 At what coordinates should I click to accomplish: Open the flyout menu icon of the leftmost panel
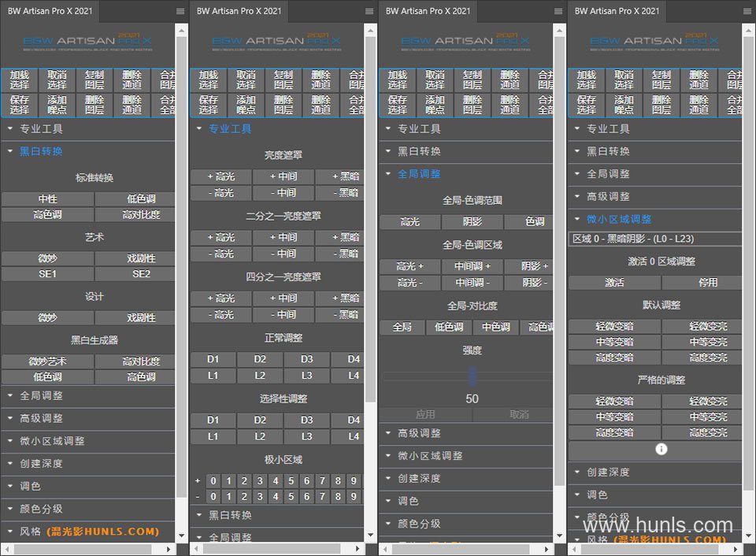(x=180, y=11)
